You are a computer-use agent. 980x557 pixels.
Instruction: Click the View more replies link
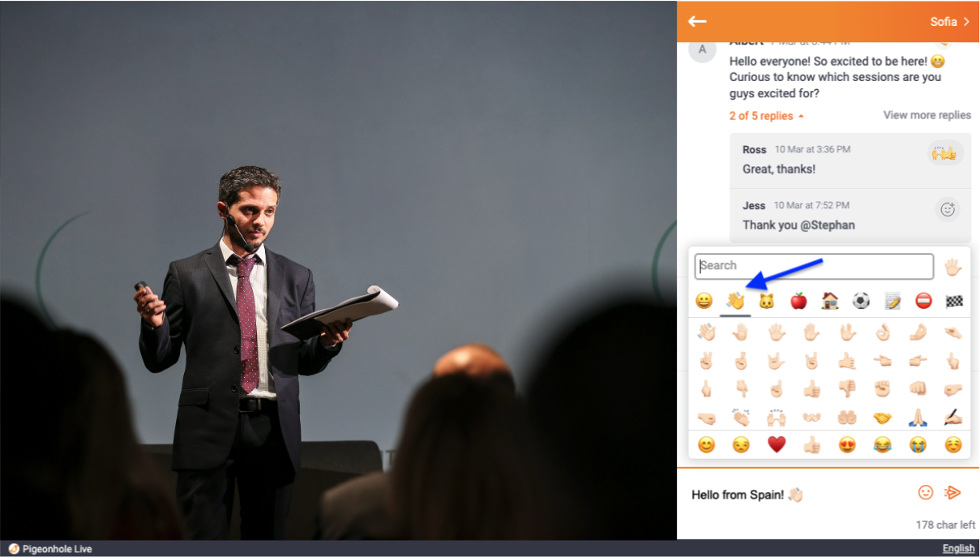click(927, 115)
